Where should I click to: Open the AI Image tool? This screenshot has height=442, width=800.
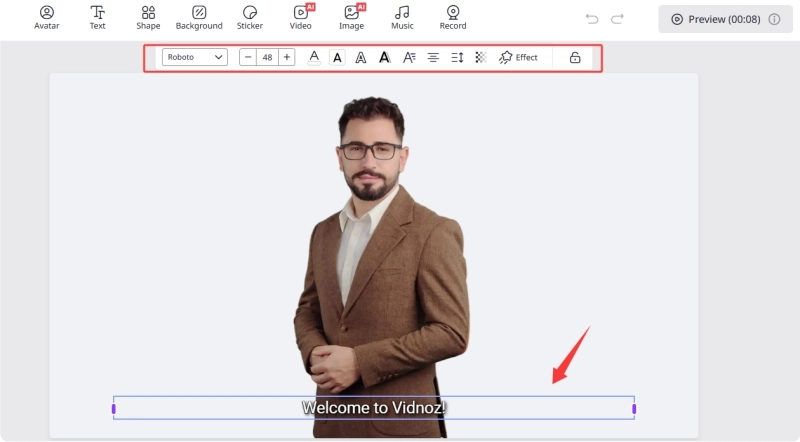[351, 17]
